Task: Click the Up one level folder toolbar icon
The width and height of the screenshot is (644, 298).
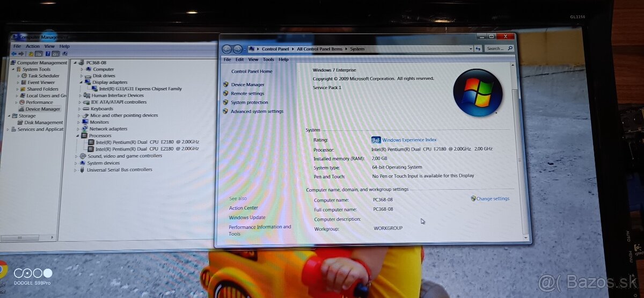Action: coord(32,54)
